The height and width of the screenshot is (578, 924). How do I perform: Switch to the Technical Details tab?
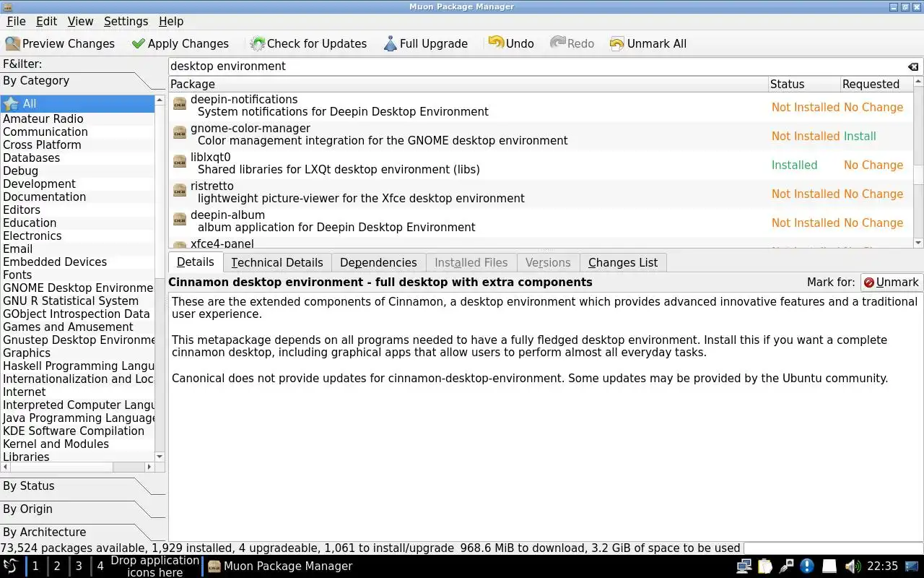pos(277,262)
